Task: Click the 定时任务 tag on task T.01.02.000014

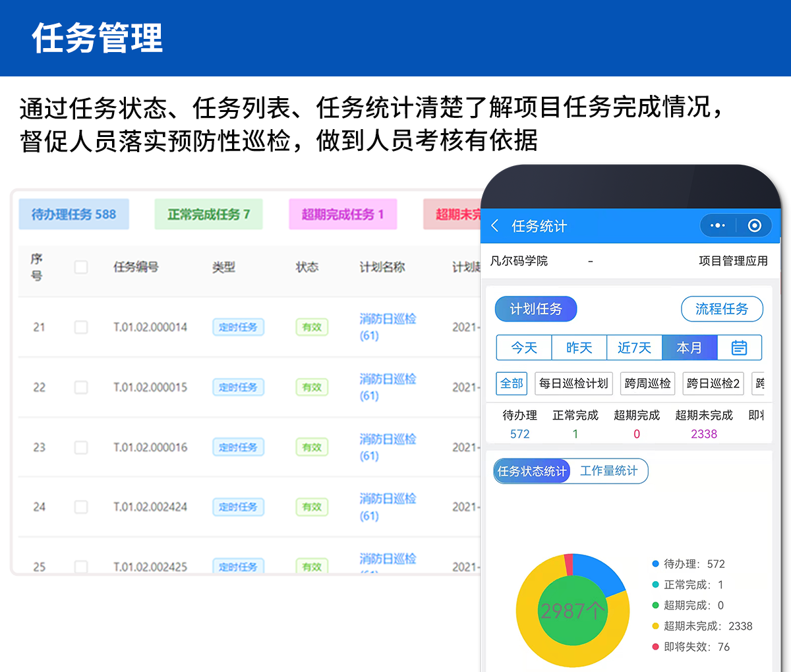Action: click(238, 327)
